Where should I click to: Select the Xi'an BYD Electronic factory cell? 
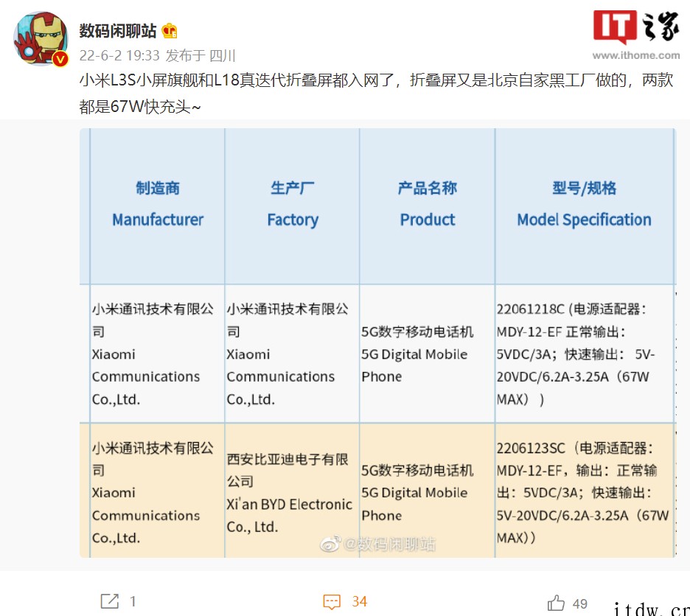292,491
